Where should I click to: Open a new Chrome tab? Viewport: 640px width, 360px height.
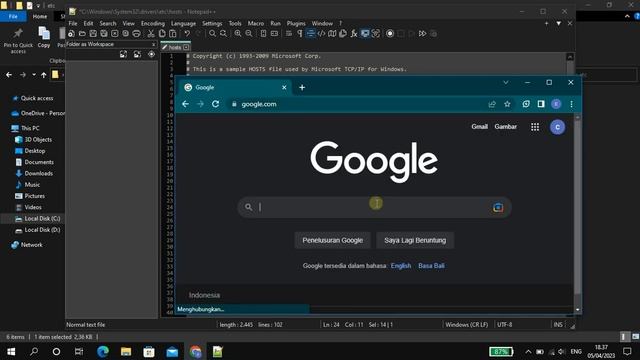(302, 87)
